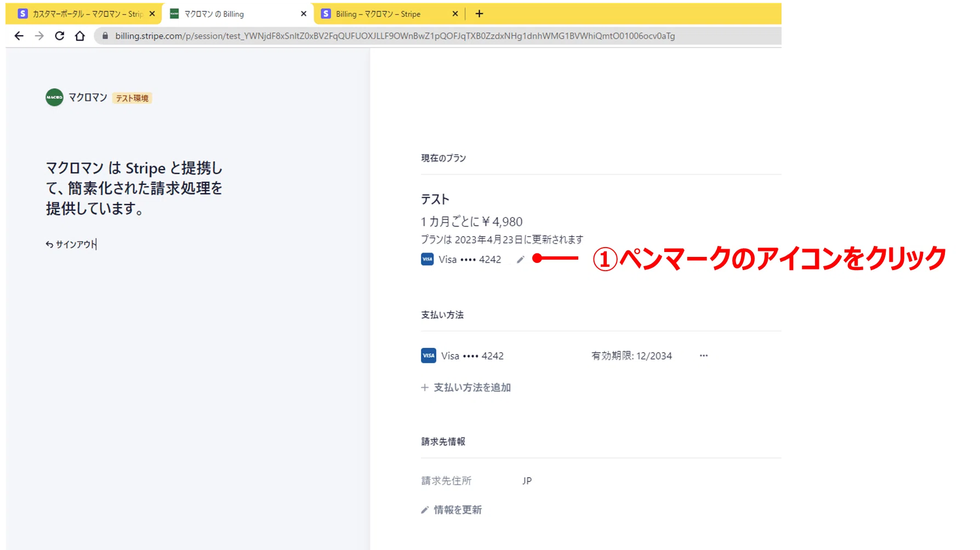Click Visa •••• 4242 text in payment methods
Image resolution: width=980 pixels, height=550 pixels.
click(472, 356)
